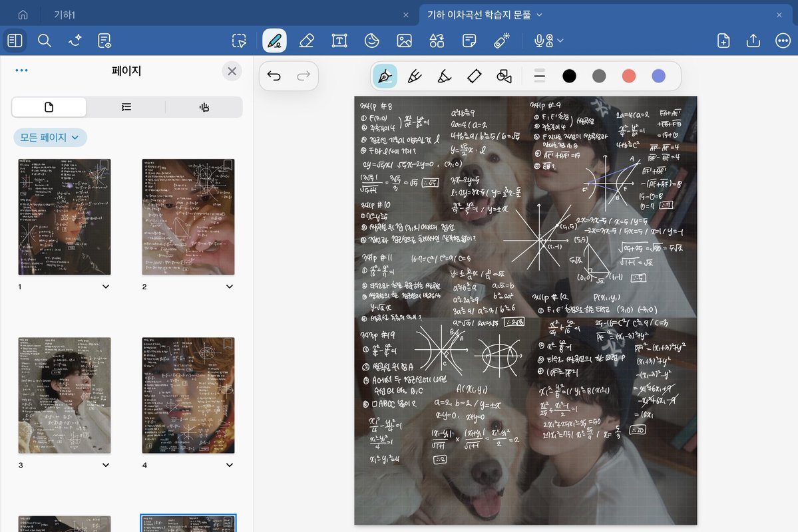798x532 pixels.
Task: Redo the last undone action
Action: (x=303, y=76)
